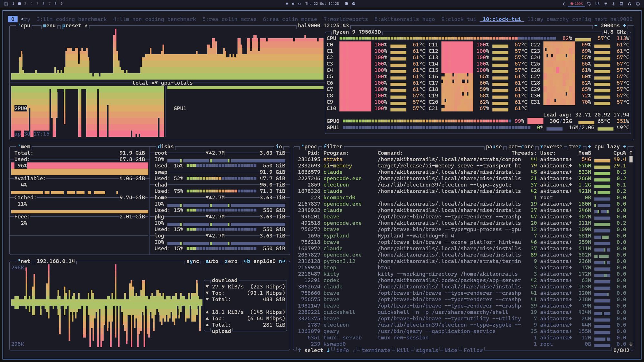Click the cloud icon left of the date
644x362 pixels.
(299, 4)
